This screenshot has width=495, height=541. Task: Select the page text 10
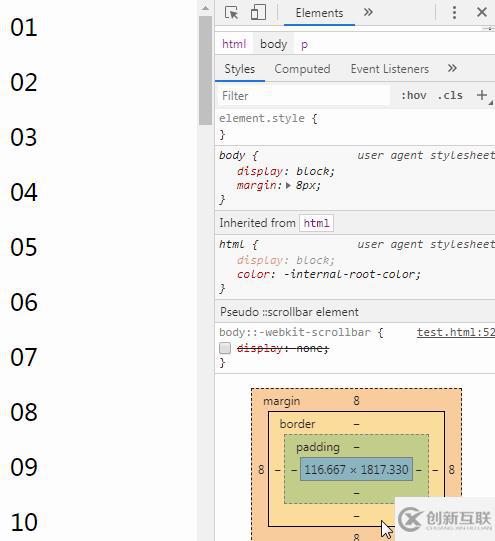[x=24, y=522]
